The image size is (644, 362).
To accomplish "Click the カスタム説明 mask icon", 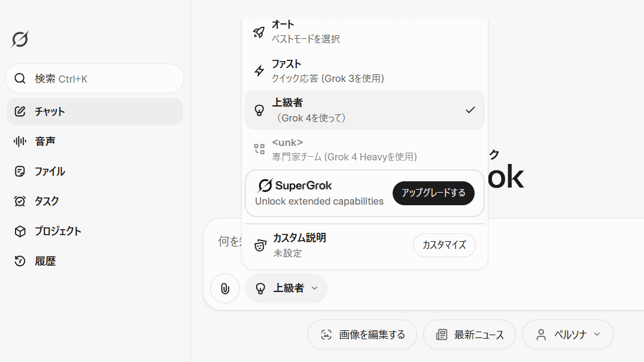I will (x=260, y=245).
